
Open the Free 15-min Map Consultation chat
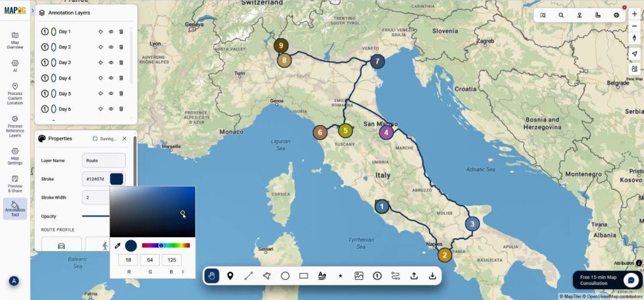click(x=607, y=281)
